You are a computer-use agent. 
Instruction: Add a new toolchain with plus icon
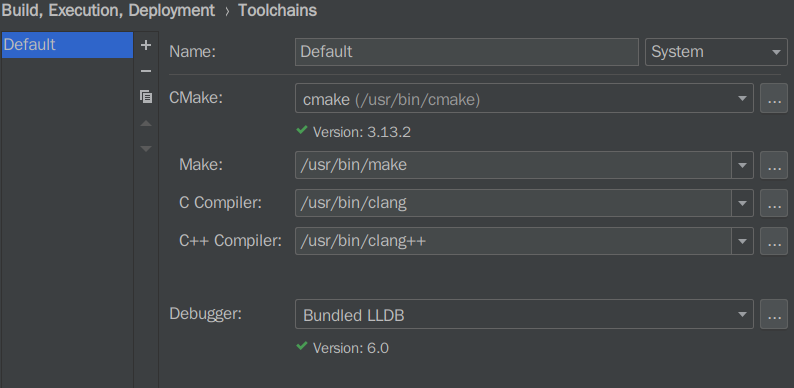tap(146, 45)
